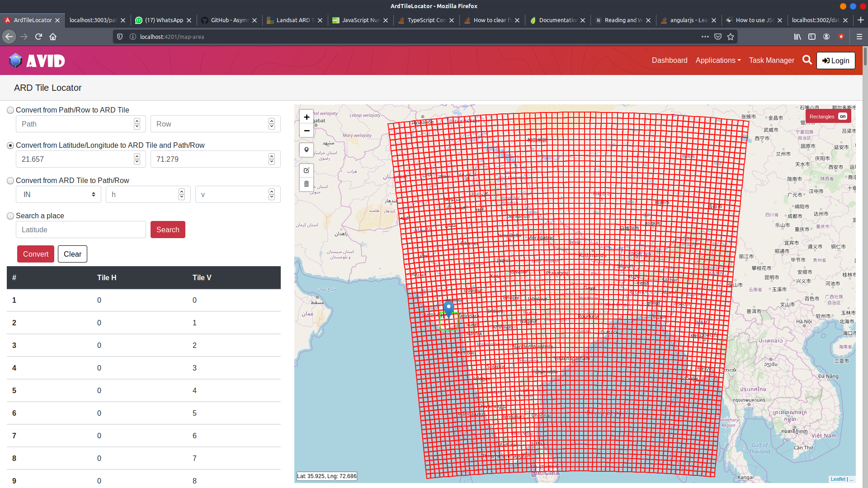Screen dimensions: 868x488
Task: Click the map marker locate button
Action: pos(307,150)
